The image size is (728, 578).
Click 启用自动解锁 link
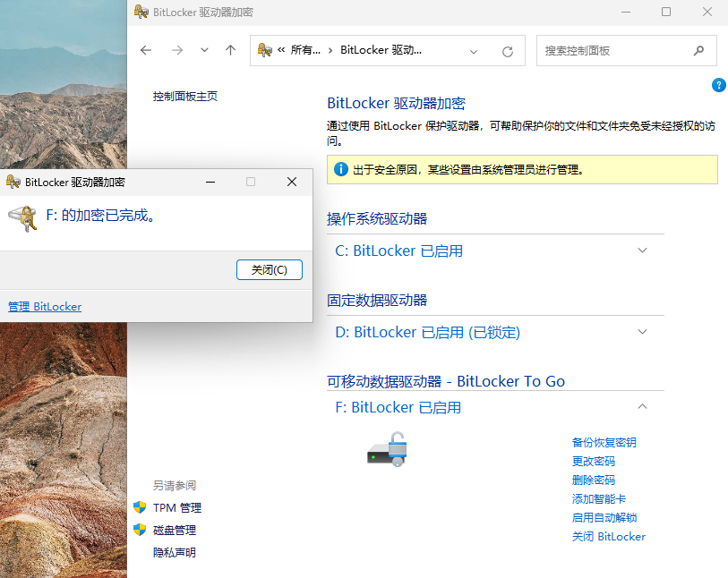coord(604,517)
